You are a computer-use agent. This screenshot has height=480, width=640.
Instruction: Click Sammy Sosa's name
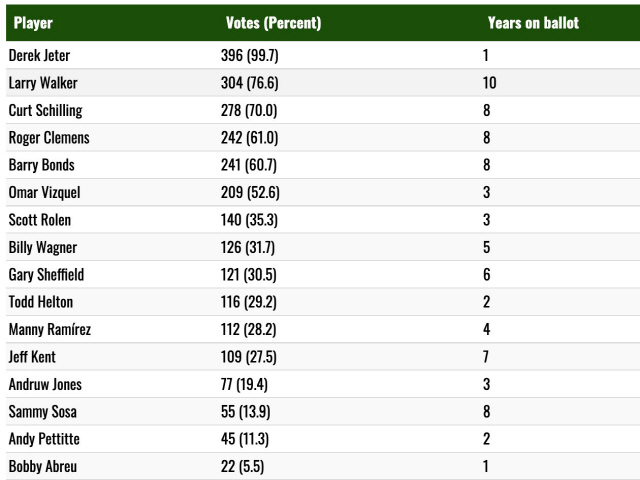pyautogui.click(x=40, y=411)
